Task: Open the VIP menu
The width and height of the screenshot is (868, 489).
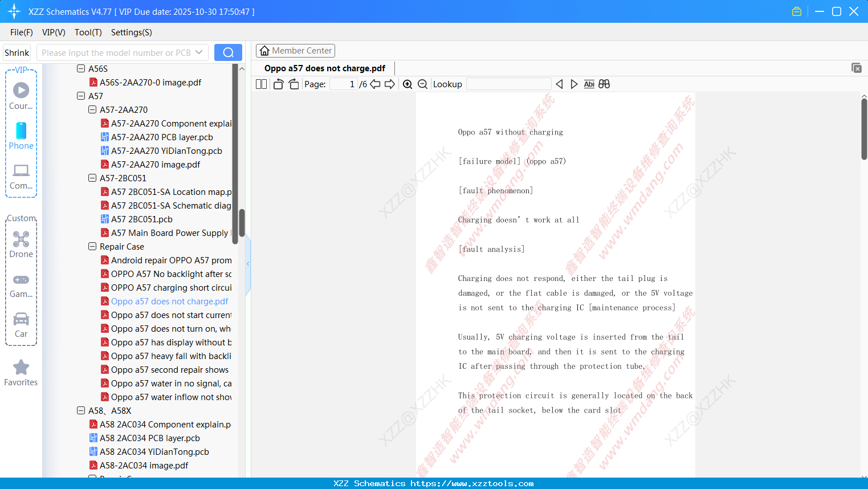Action: pyautogui.click(x=54, y=32)
